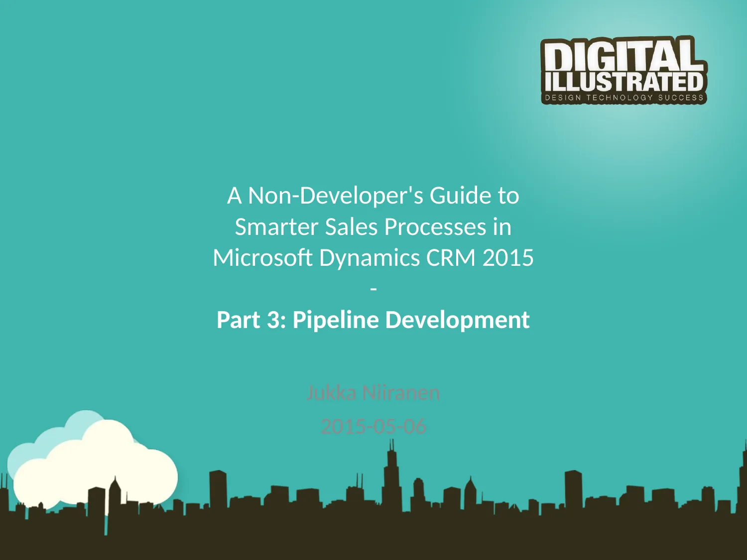This screenshot has width=747, height=560.
Task: Click the word 'Microsoft' in the title
Action: click(x=263, y=258)
